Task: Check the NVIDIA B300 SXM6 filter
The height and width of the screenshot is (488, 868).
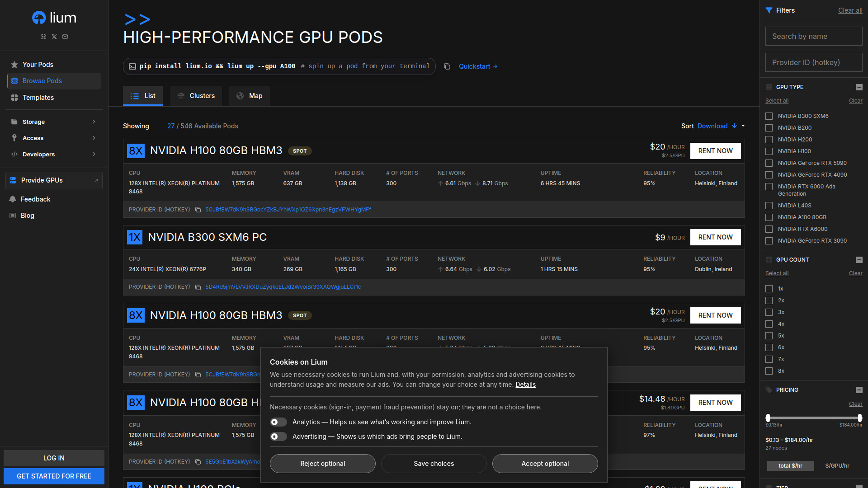Action: 769,116
